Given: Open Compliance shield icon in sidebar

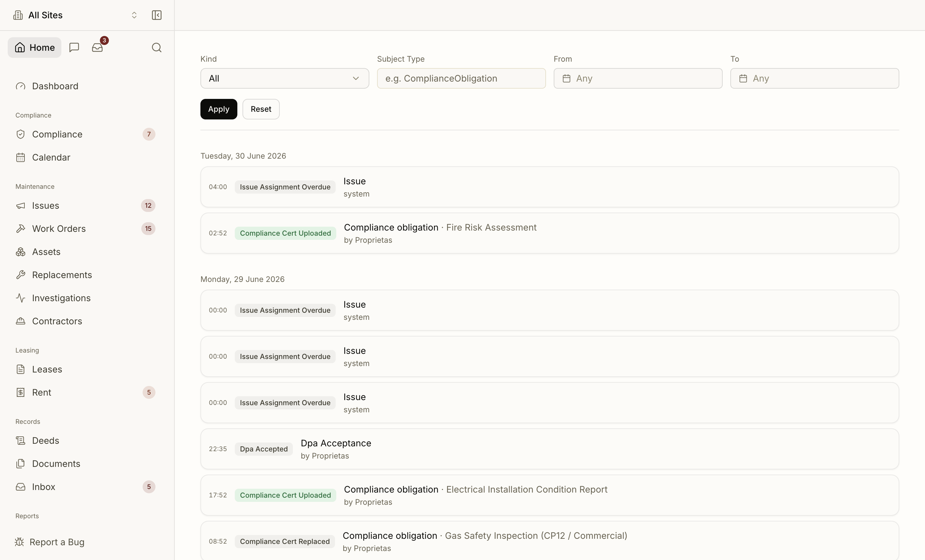Looking at the screenshot, I should pyautogui.click(x=21, y=134).
